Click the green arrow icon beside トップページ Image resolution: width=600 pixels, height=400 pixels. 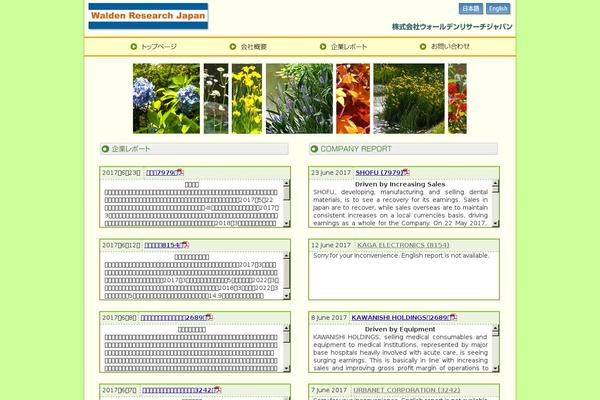click(x=134, y=47)
